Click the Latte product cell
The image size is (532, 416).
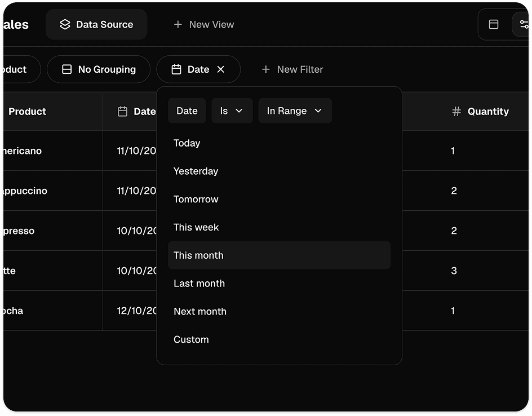pos(53,271)
